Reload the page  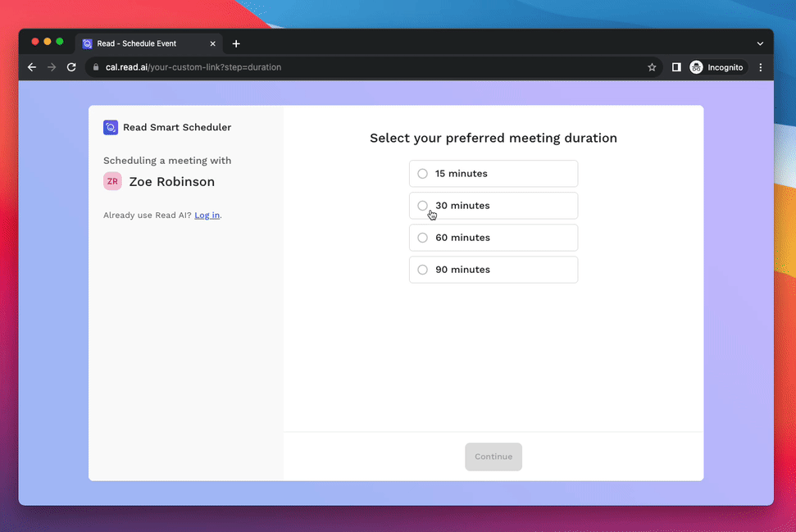click(x=71, y=67)
